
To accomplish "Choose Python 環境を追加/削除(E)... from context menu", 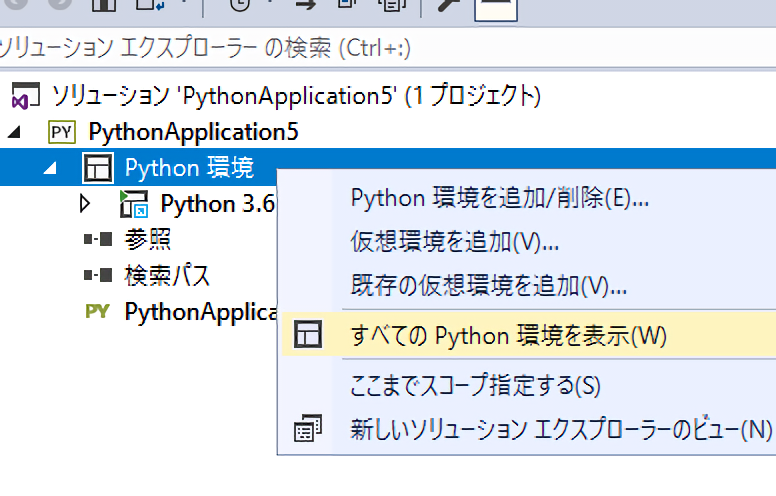I will click(500, 198).
